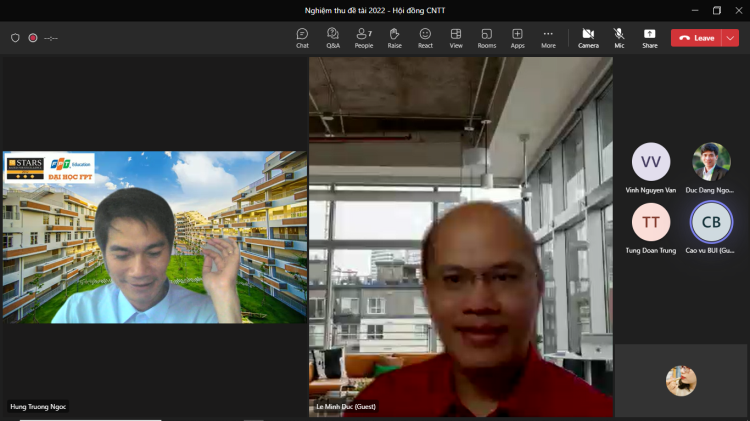This screenshot has height=421, width=750.
Task: Select the Vinh Nguyen Van avatar
Action: (x=651, y=162)
